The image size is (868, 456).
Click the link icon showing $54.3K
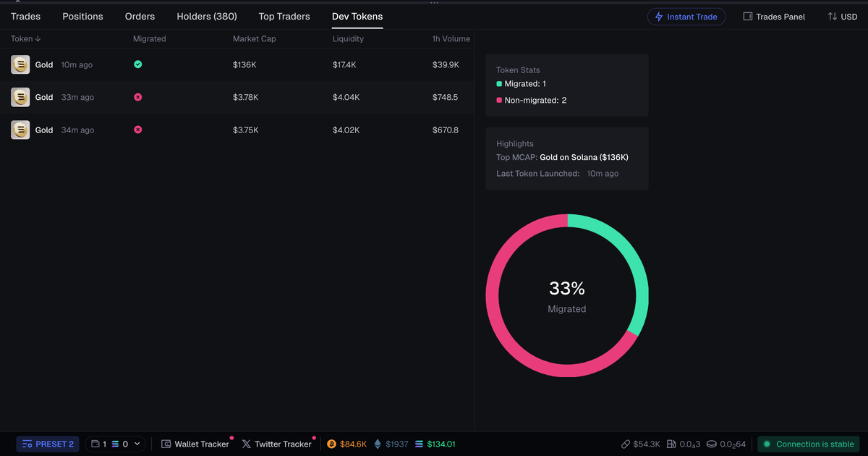point(626,444)
